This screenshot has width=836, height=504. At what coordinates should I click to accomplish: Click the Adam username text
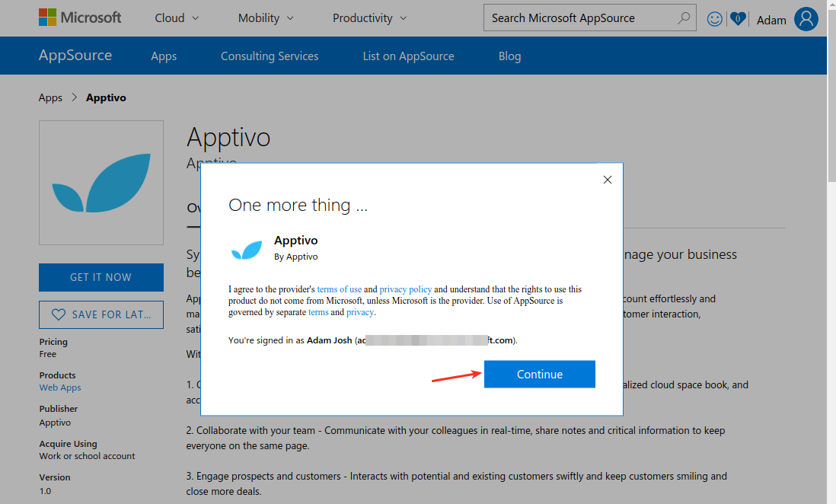point(771,21)
